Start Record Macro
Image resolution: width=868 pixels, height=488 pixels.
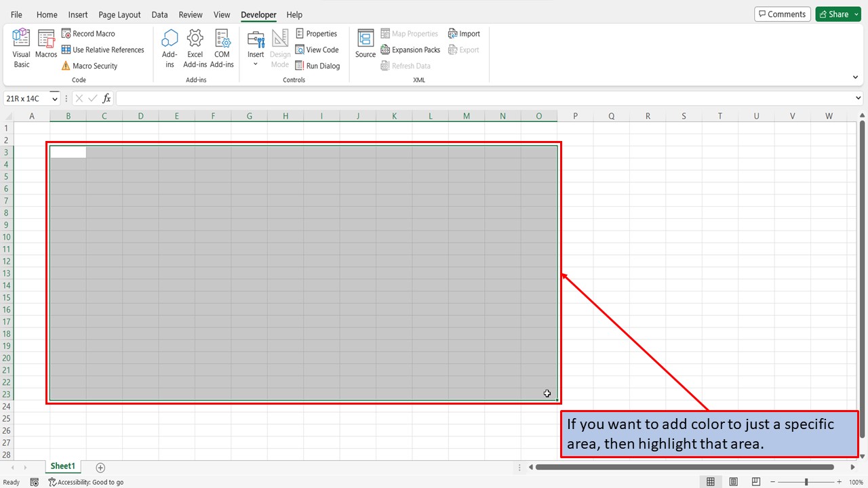[x=89, y=33]
